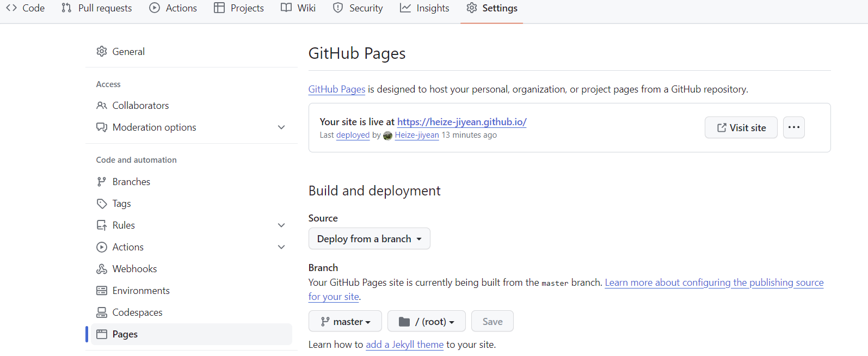Follow the GitHub Pages documentation link
868x356 pixels.
[x=337, y=89]
